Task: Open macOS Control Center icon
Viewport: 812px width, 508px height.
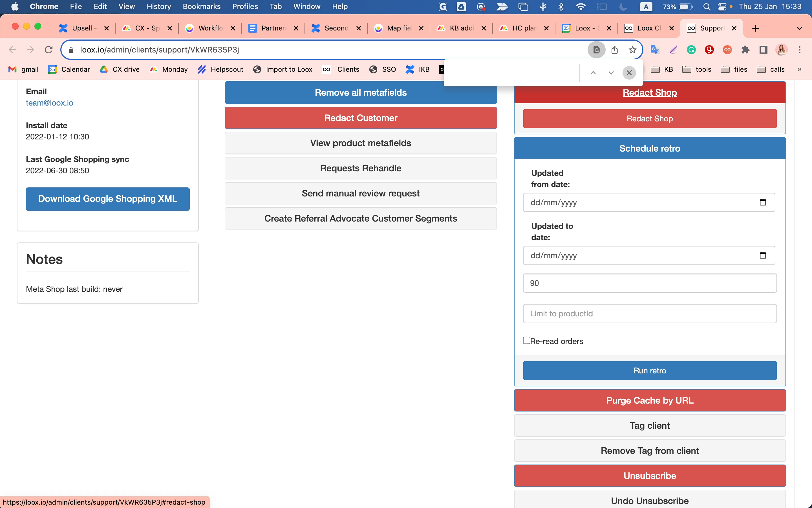Action: (722, 7)
